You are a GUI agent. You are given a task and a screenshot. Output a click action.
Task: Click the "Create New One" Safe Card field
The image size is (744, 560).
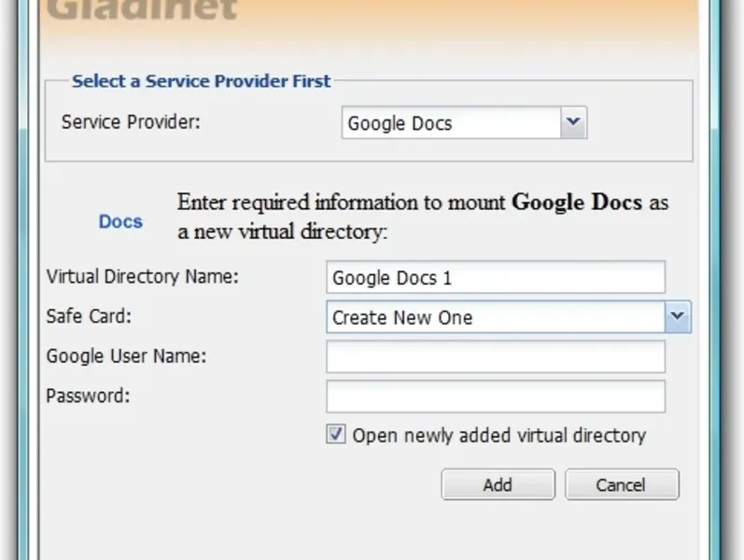click(495, 317)
